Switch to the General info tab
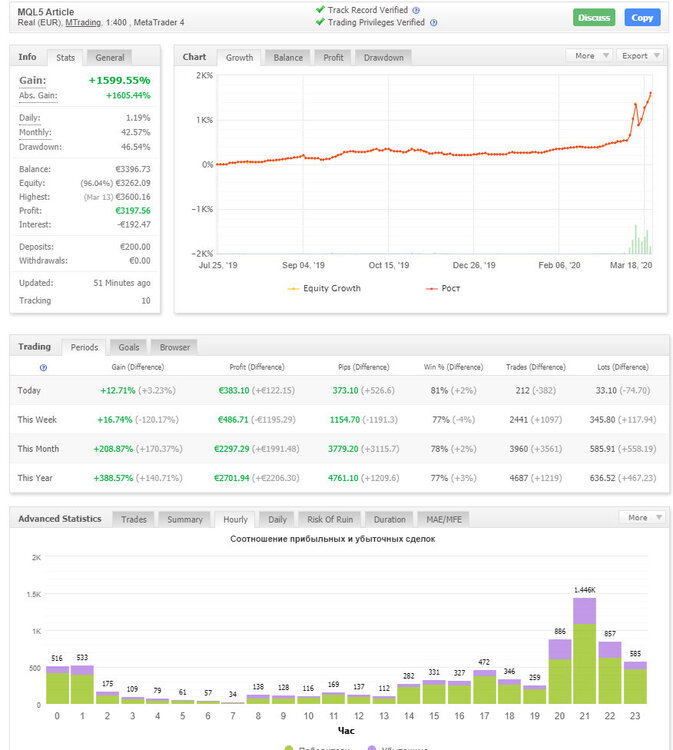 110,57
